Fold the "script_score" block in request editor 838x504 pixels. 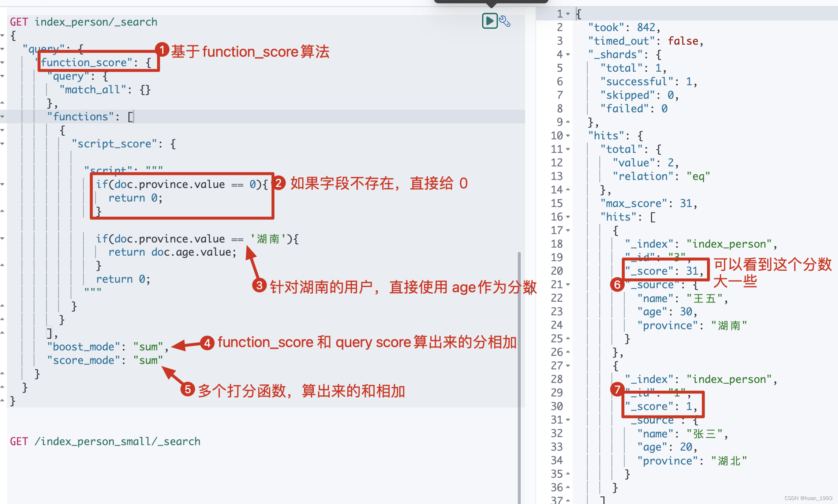3,144
